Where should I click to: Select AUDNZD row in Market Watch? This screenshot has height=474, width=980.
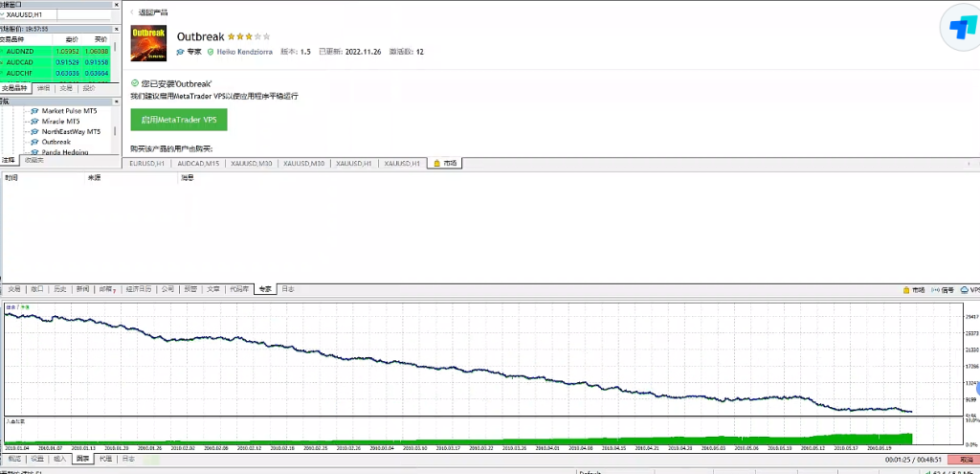pos(55,52)
